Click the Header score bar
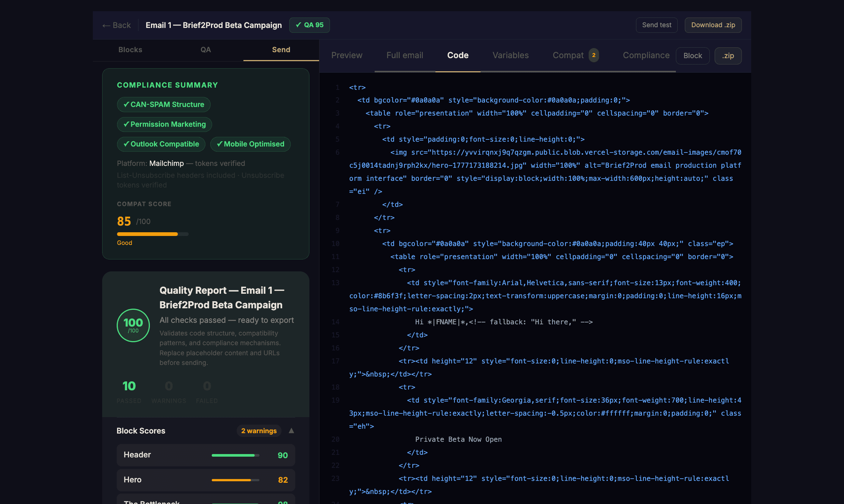This screenshot has height=504, width=844. (x=235, y=455)
